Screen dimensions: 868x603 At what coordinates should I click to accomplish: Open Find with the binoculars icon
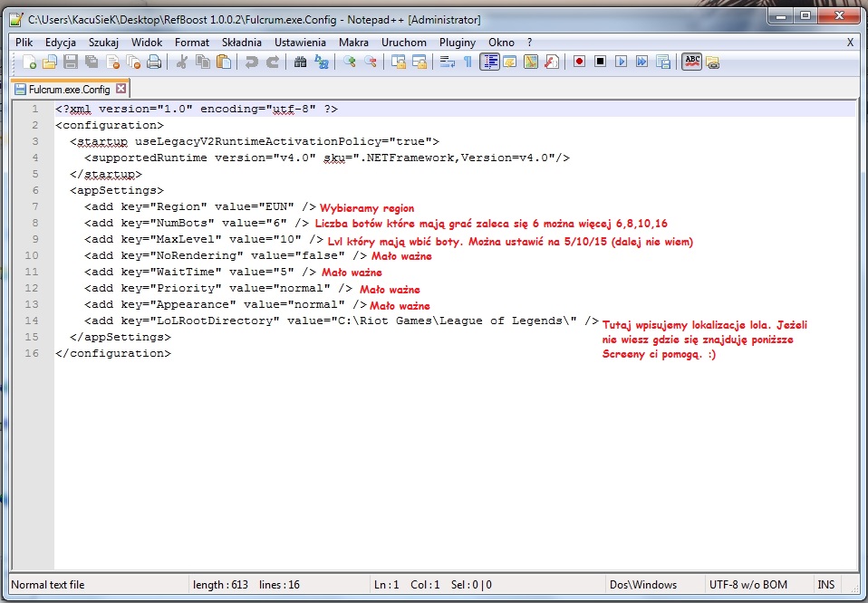(300, 62)
